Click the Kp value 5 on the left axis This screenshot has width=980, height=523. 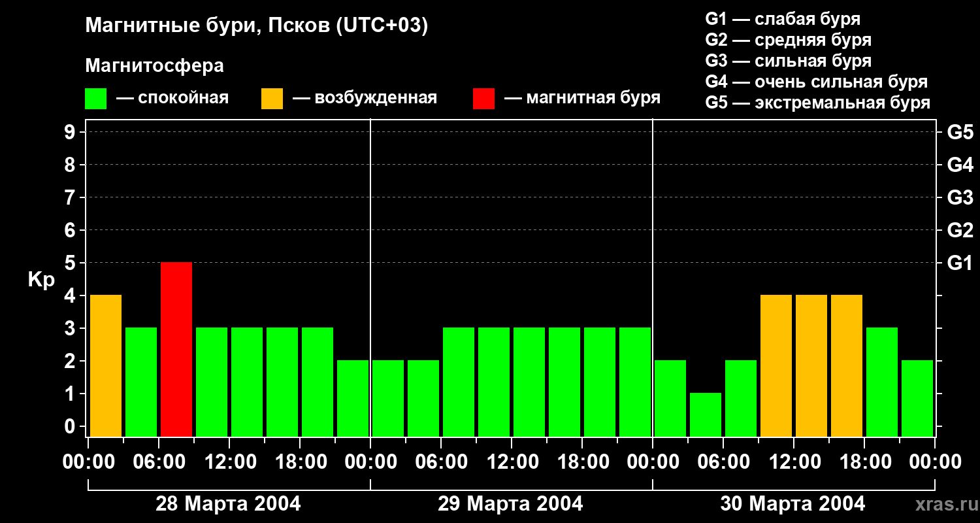[x=71, y=263]
